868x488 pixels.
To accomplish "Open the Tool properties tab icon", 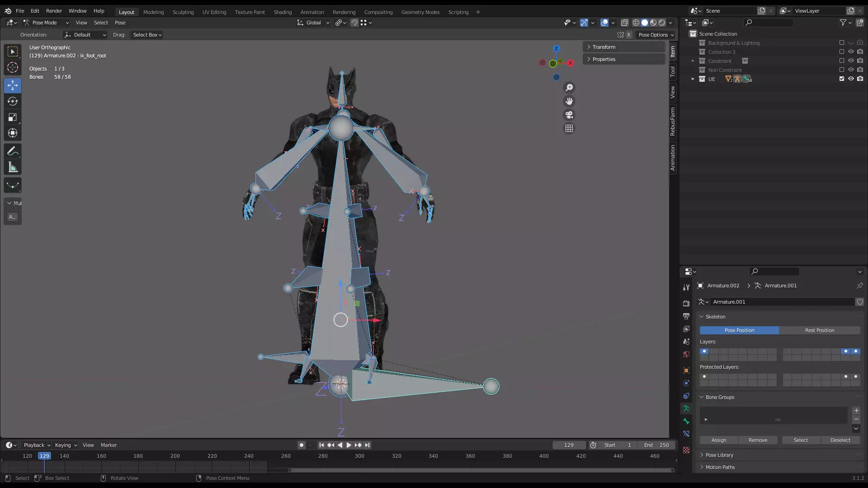I will (686, 287).
